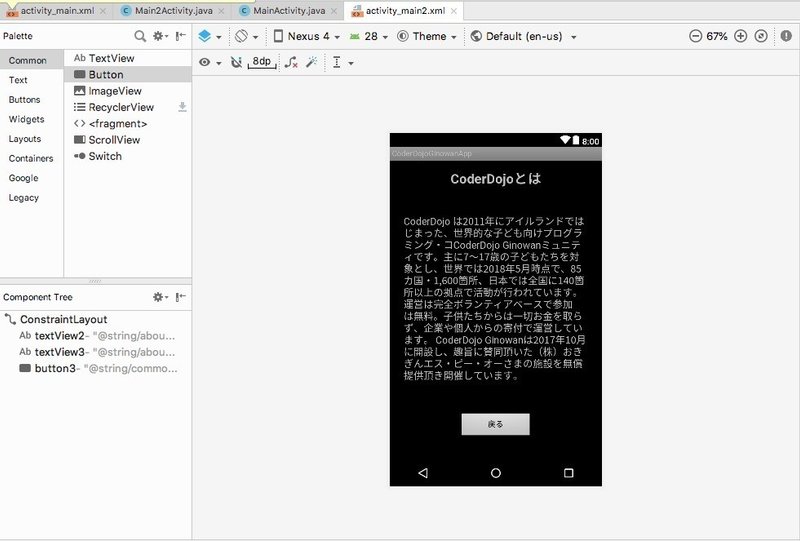The height and width of the screenshot is (541, 800).
Task: Pick <fragment> from palette
Action: (128, 124)
